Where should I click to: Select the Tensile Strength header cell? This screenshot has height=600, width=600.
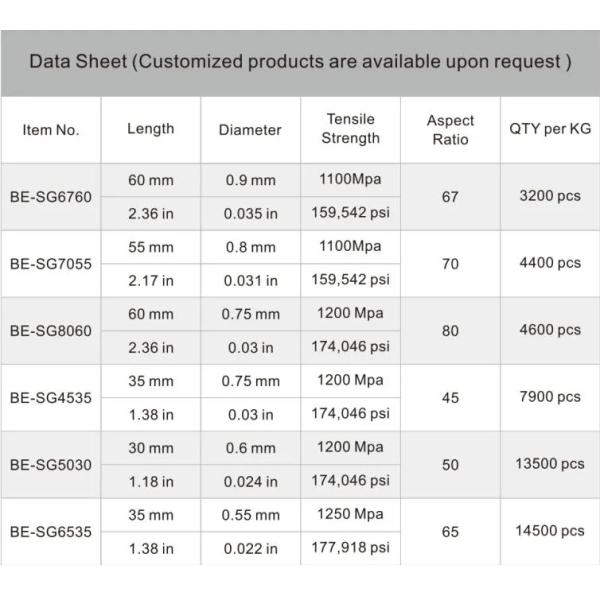(350, 129)
